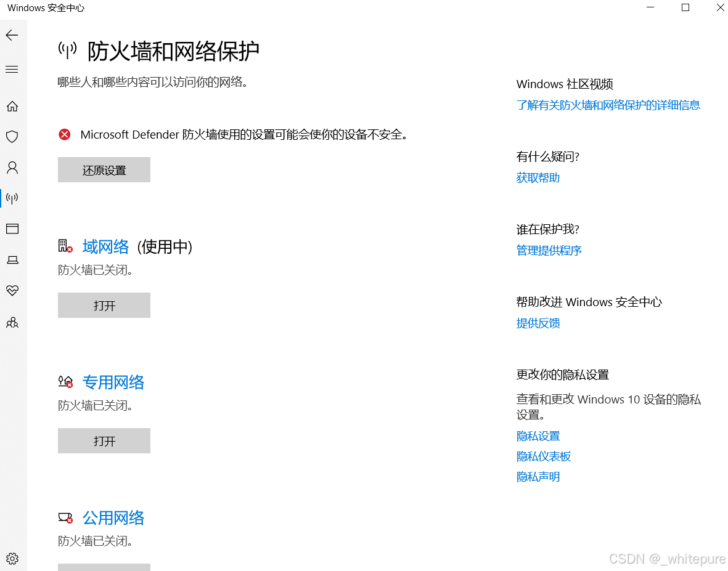
Task: Click the 更改你的隐私设置 heading
Action: [563, 375]
